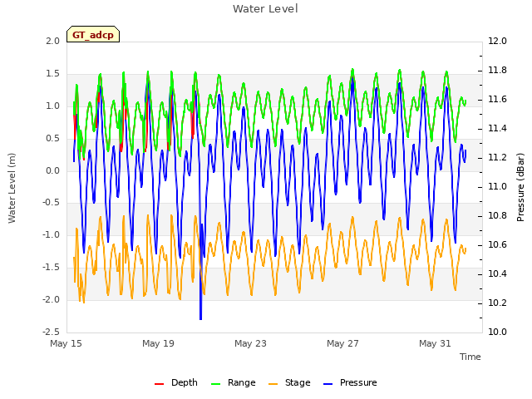Click the 1.0 left axis value

[53, 106]
